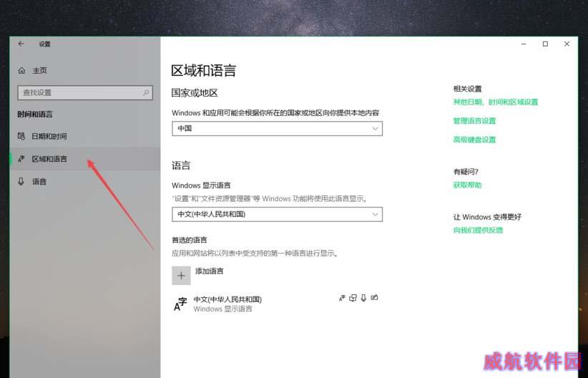This screenshot has width=588, height=378.
Task: Close the settings window
Action: pyautogui.click(x=567, y=44)
